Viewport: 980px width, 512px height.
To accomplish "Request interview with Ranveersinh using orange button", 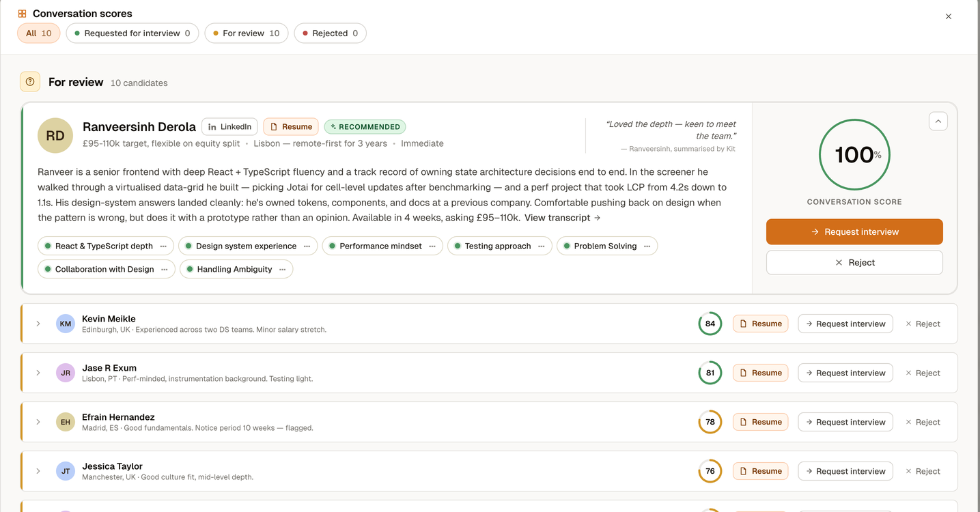I will (x=854, y=231).
